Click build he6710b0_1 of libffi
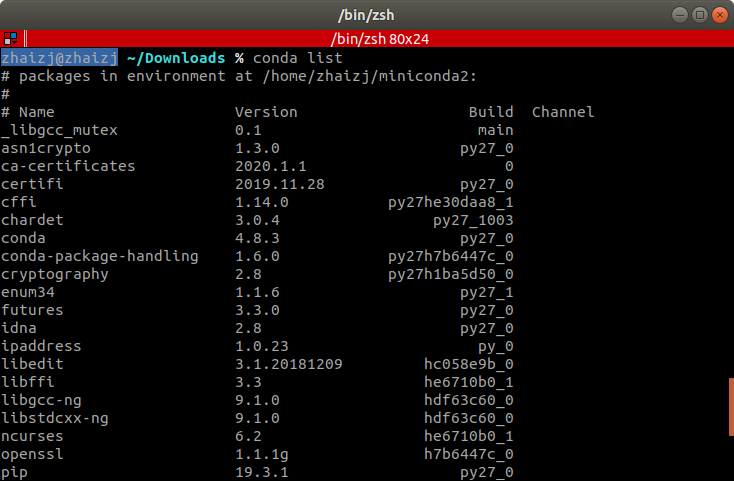This screenshot has width=734, height=481. tap(469, 382)
